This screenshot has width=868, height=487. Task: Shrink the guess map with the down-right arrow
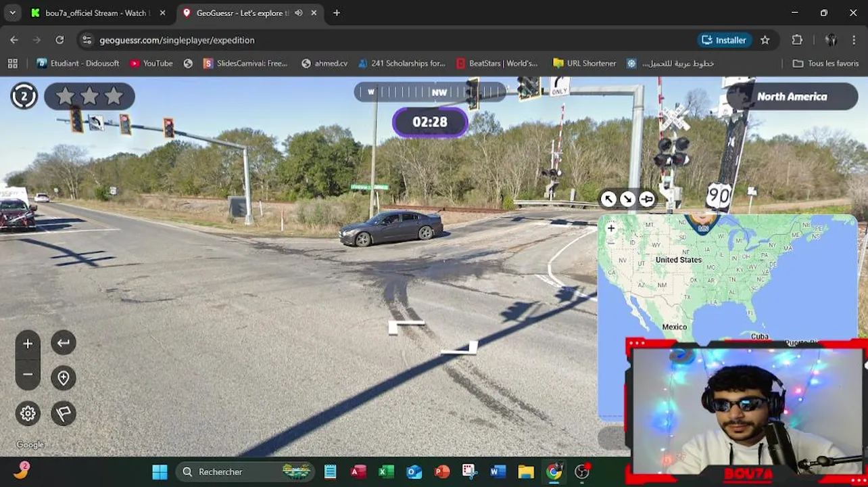click(628, 199)
